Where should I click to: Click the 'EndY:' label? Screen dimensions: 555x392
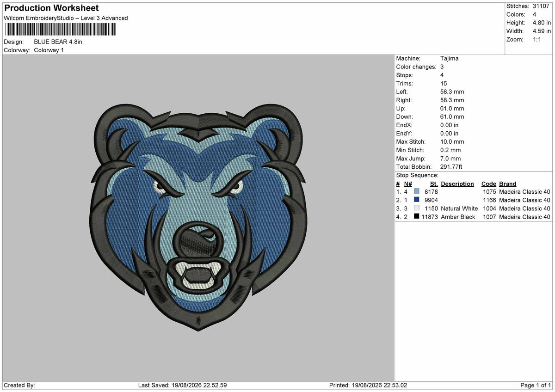click(x=404, y=133)
